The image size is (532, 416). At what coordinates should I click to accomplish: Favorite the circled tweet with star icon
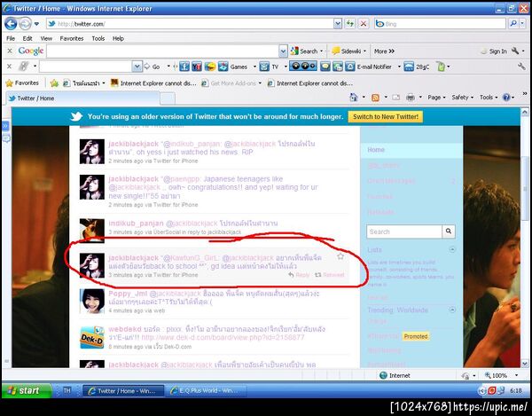[x=340, y=256]
